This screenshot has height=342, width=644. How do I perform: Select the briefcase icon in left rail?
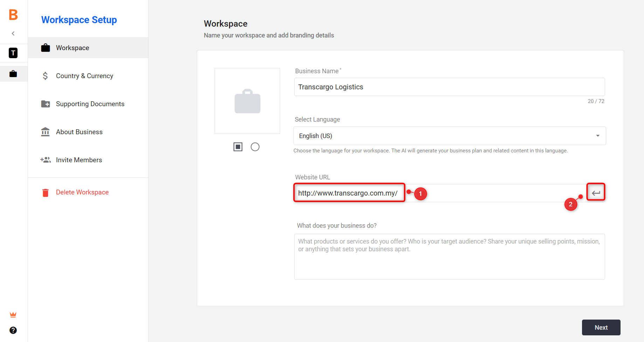tap(13, 74)
